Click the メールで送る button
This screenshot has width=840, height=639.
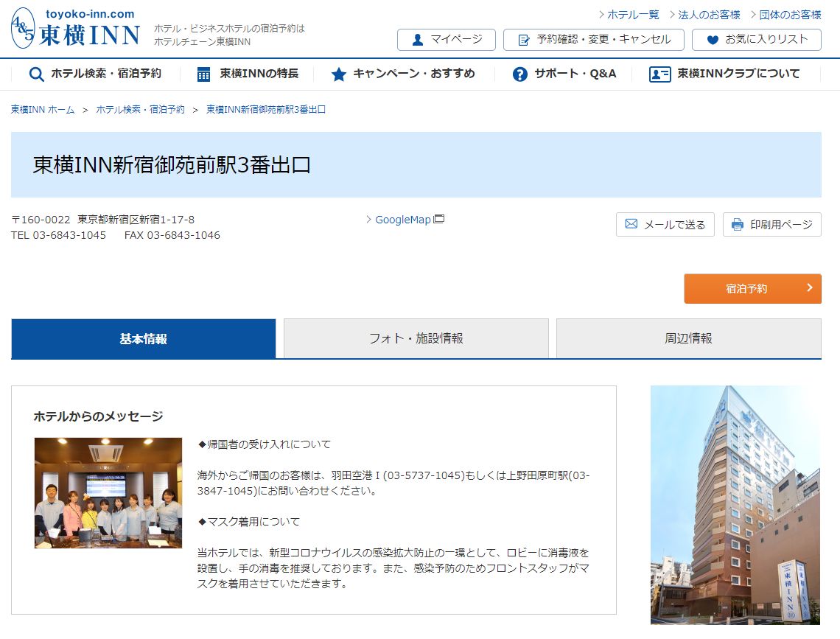point(665,225)
